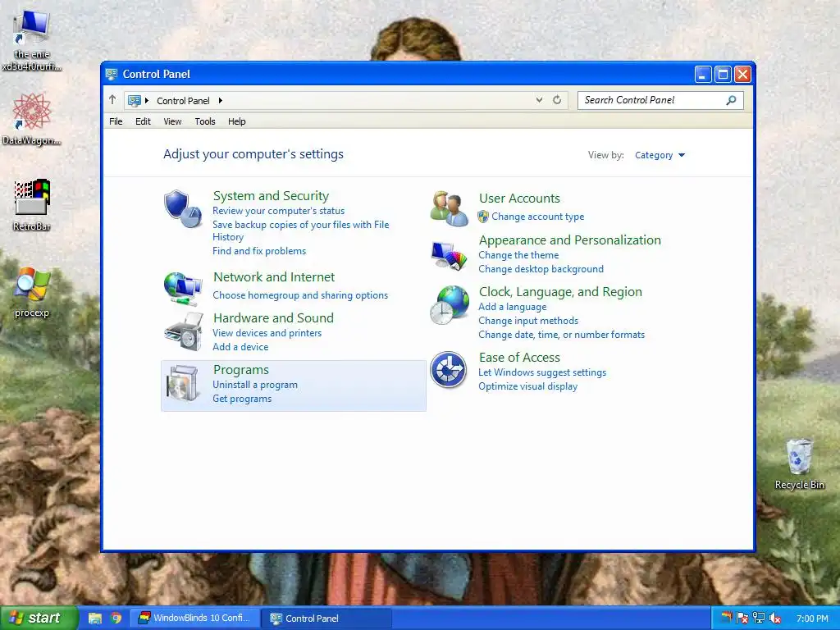This screenshot has width=840, height=630.
Task: Click Add a device link
Action: click(240, 347)
